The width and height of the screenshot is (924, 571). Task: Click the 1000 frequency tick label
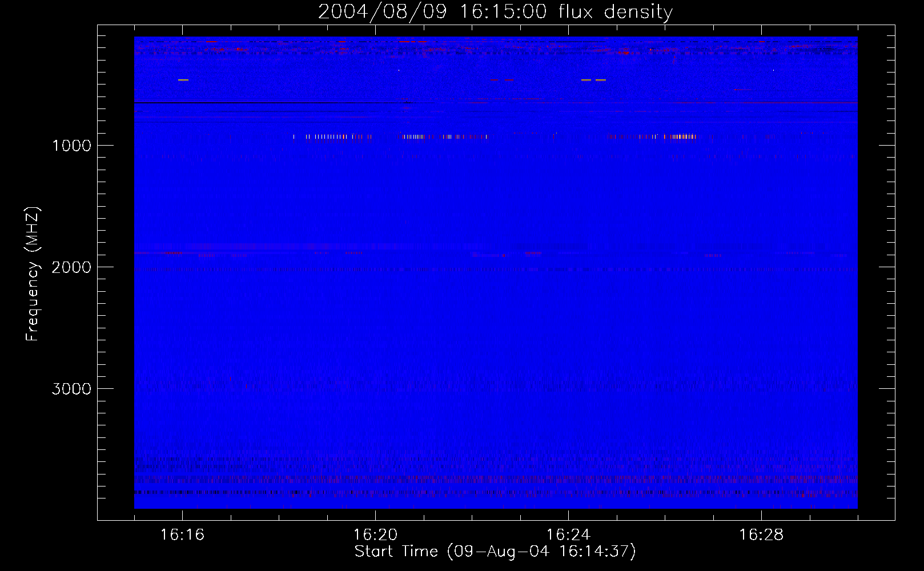point(71,146)
